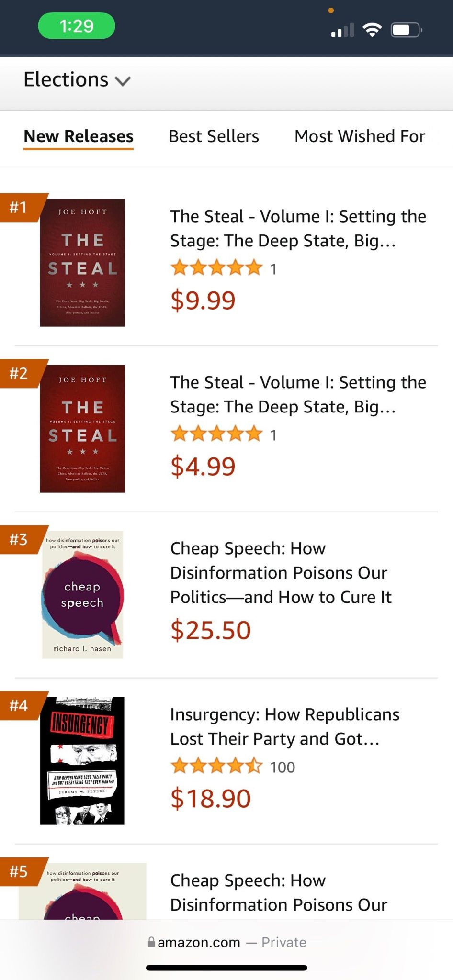The width and height of the screenshot is (453, 980).
Task: Tap the amazon.com address bar
Action: (x=226, y=942)
